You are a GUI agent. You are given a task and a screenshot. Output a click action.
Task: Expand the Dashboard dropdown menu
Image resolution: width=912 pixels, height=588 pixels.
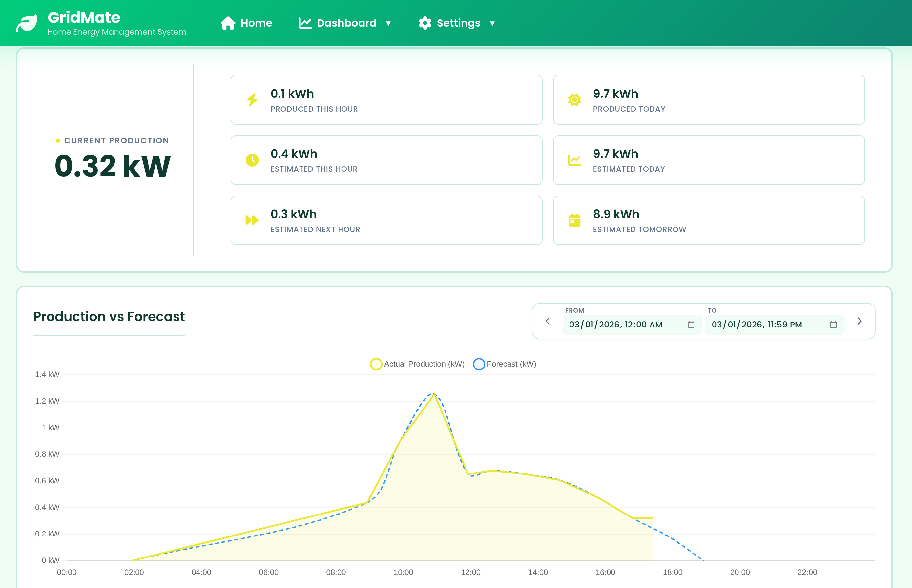389,23
